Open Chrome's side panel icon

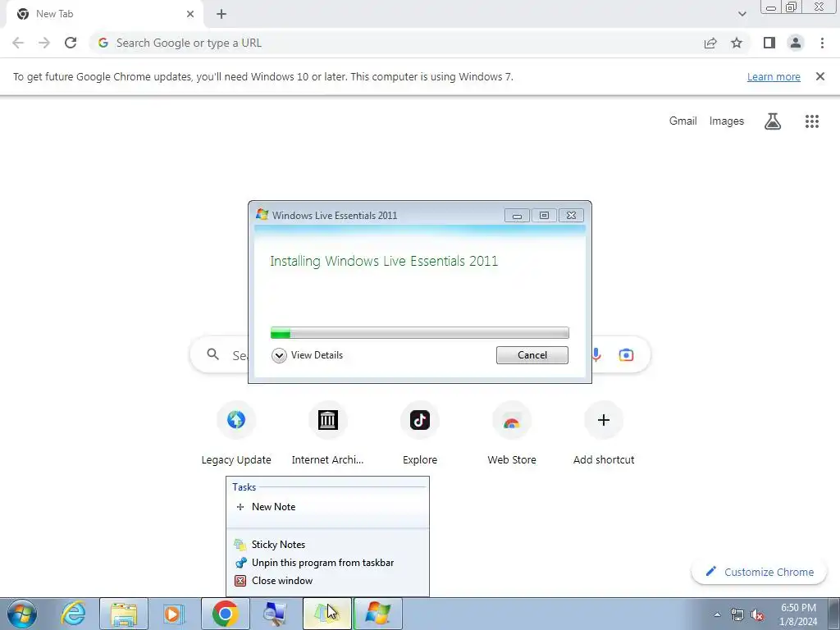click(769, 43)
